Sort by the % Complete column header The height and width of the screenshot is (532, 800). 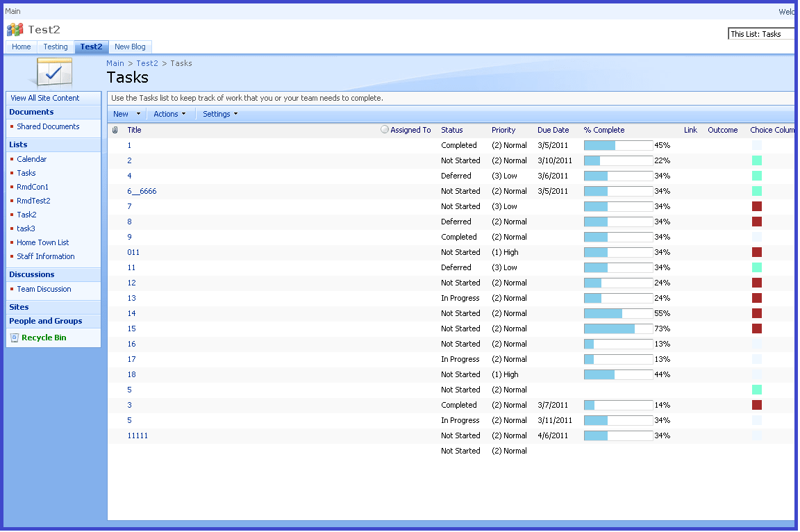604,130
